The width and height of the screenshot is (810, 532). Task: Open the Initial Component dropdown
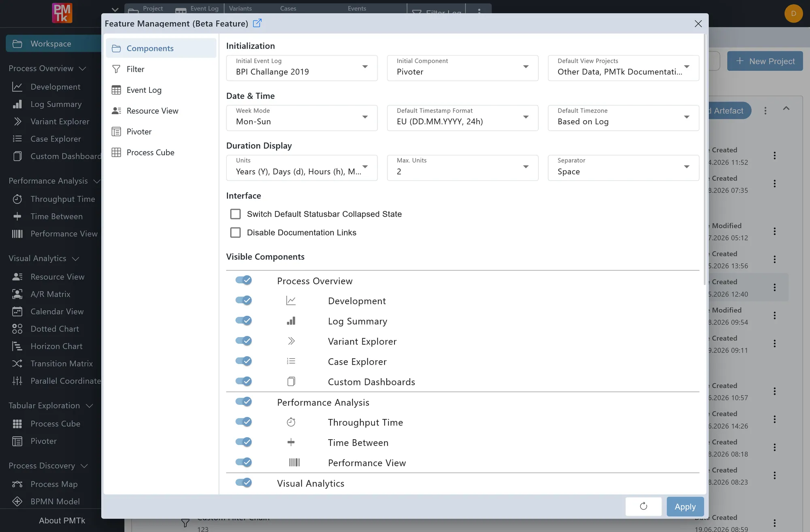point(463,68)
